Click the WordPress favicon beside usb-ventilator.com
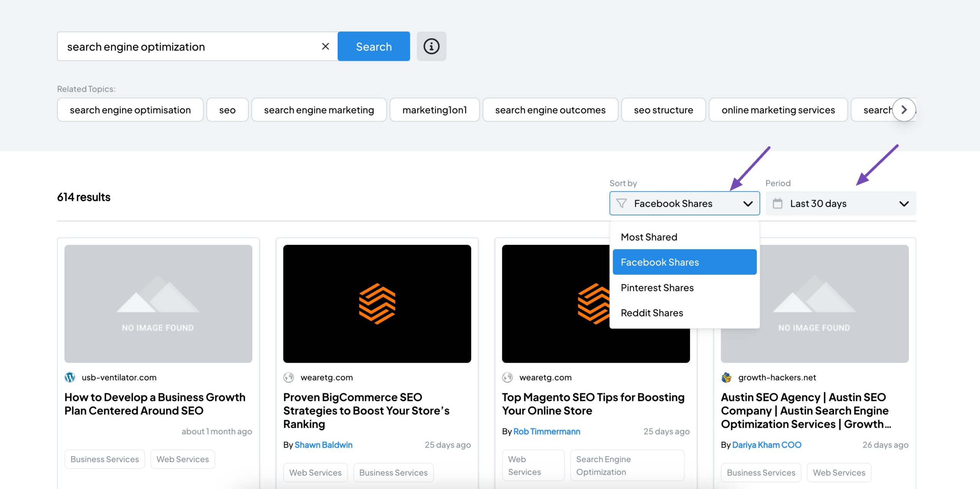 70,378
